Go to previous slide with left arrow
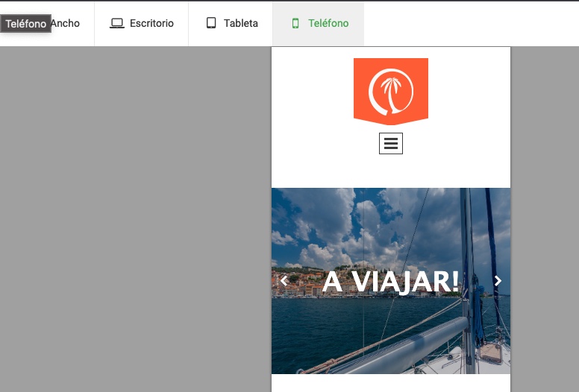Viewport: 579px width, 392px height. pos(284,281)
